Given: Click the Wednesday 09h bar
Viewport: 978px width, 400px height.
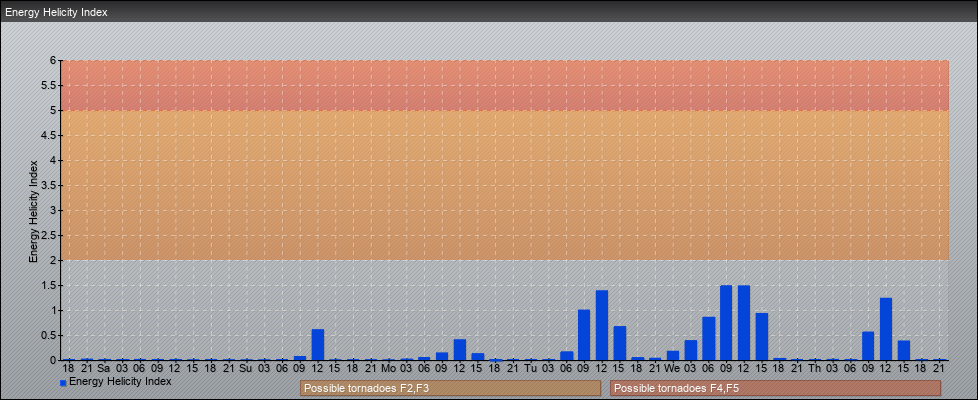Looking at the screenshot, I should click(726, 323).
